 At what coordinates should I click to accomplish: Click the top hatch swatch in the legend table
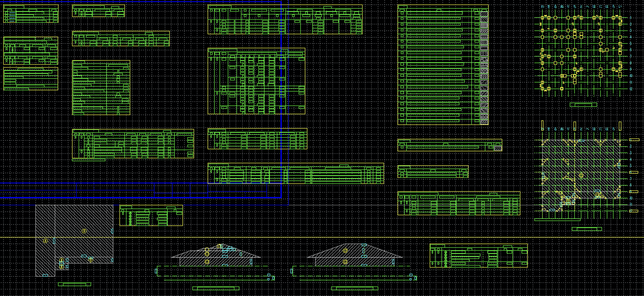pyautogui.click(x=484, y=14)
